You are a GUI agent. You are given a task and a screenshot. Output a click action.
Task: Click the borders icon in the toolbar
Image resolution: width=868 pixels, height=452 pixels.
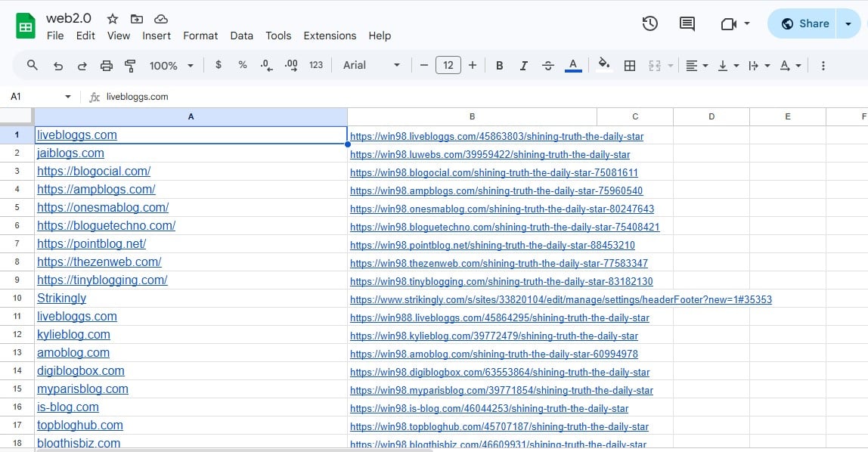629,66
